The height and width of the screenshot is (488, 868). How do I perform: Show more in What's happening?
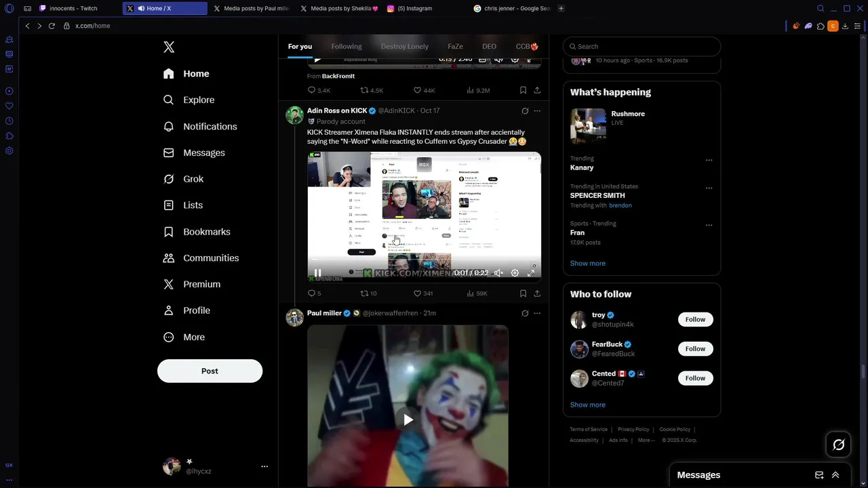pos(588,263)
